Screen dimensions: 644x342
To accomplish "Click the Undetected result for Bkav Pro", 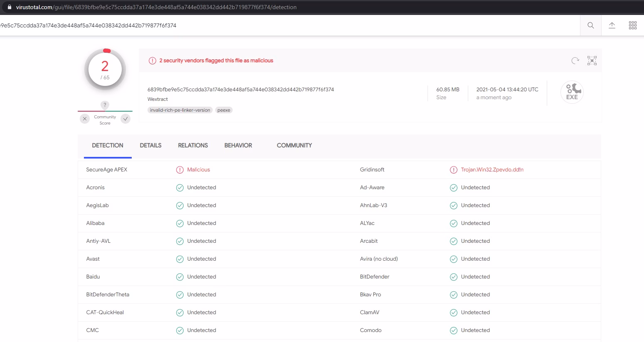I will [475, 295].
